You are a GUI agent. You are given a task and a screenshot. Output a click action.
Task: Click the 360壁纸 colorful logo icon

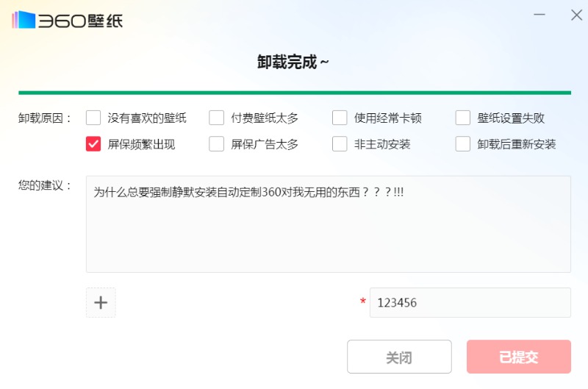[24, 20]
